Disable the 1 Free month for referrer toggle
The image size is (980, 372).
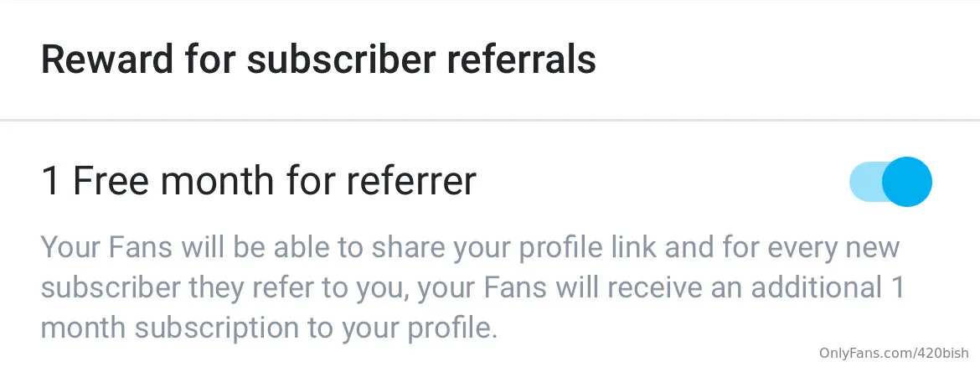click(x=890, y=182)
